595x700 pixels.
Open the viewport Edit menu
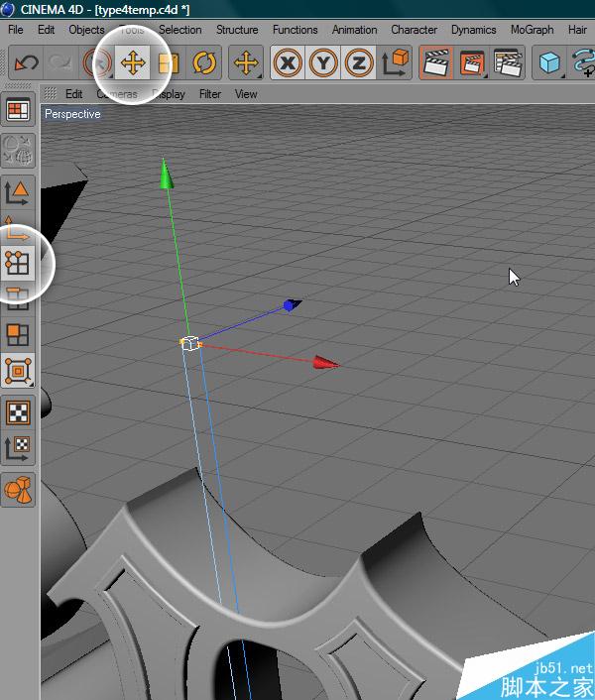[73, 94]
